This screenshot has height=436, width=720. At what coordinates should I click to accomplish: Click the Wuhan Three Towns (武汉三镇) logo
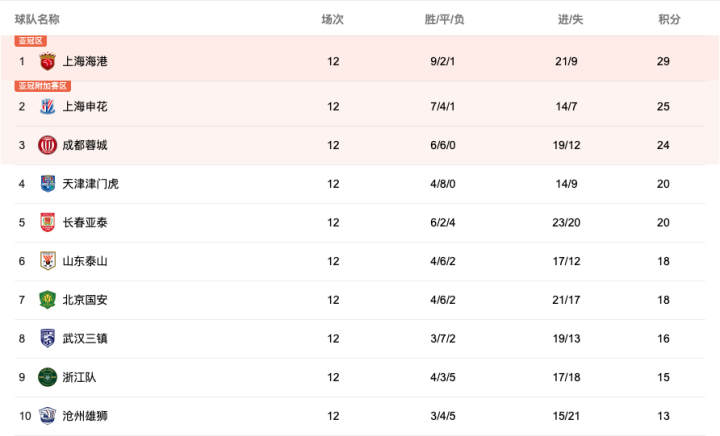click(x=47, y=338)
